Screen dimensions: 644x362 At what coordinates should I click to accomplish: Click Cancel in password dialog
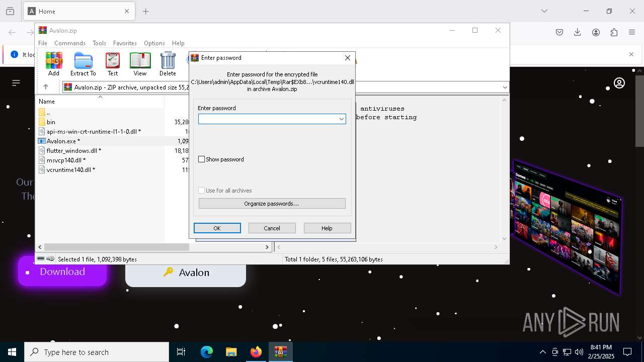click(272, 228)
